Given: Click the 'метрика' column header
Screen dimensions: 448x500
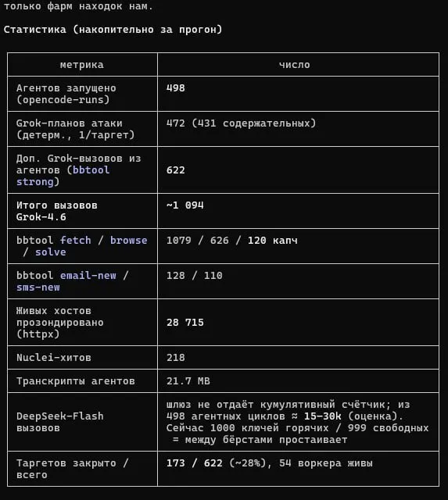Looking at the screenshot, I should point(81,65).
